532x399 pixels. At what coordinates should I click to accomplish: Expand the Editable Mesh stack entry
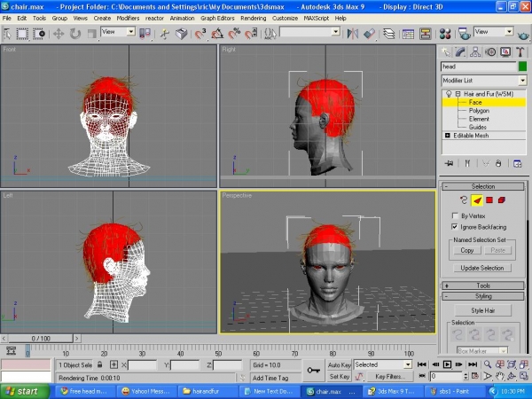[447, 136]
